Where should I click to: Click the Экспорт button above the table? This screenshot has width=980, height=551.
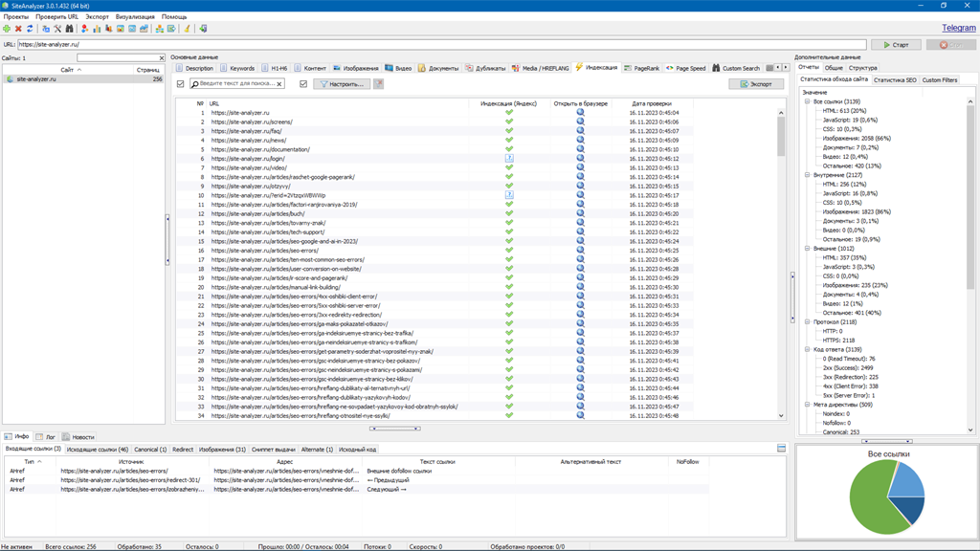pos(756,84)
